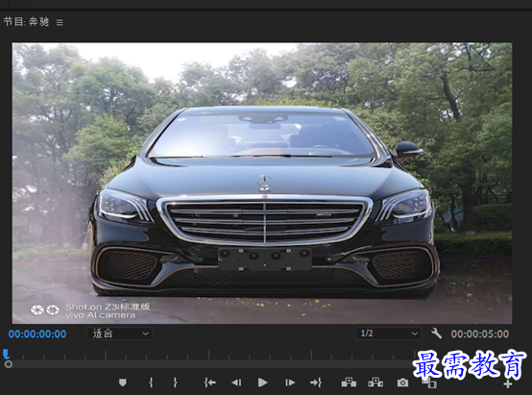The image size is (532, 395).
Task: Open playback resolution dropdown 1/2
Action: click(x=389, y=333)
